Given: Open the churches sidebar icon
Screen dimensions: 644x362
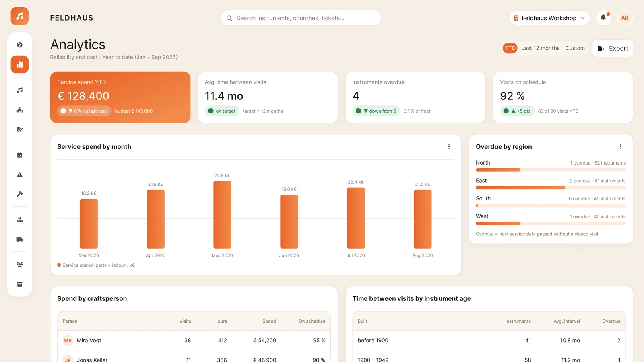Looking at the screenshot, I should coord(20,110).
